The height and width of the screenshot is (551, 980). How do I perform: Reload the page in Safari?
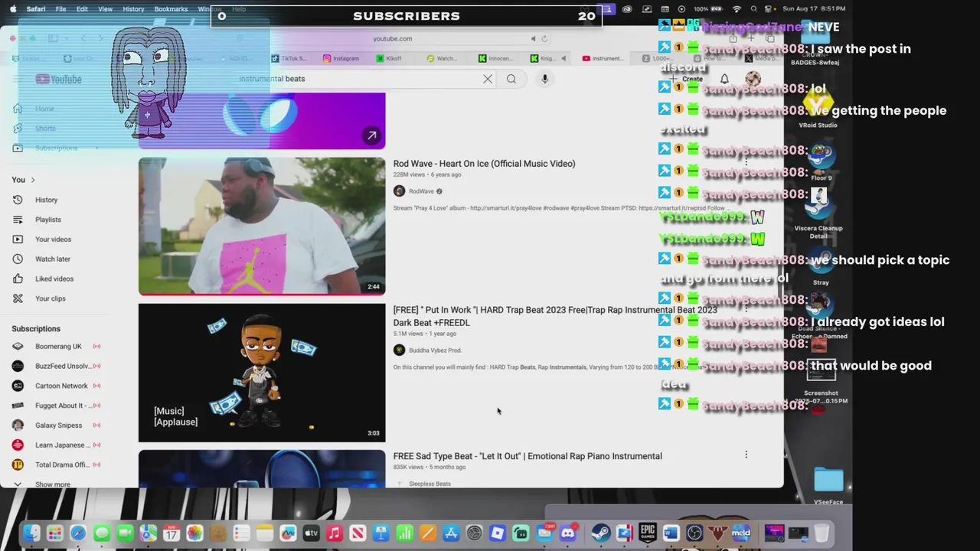544,38
